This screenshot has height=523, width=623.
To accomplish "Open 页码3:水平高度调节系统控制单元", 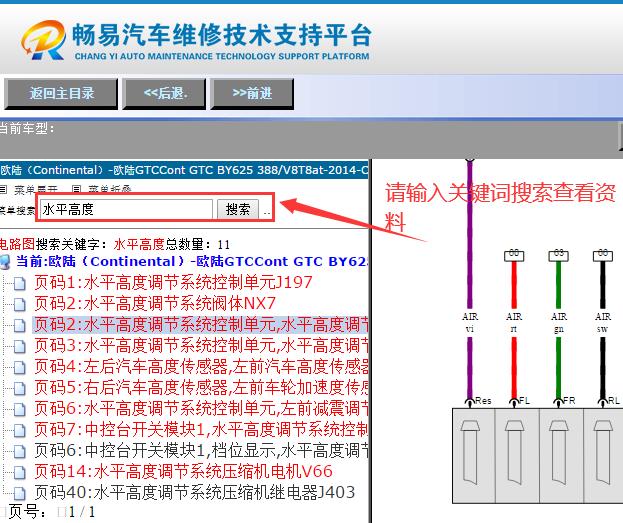I will click(201, 346).
